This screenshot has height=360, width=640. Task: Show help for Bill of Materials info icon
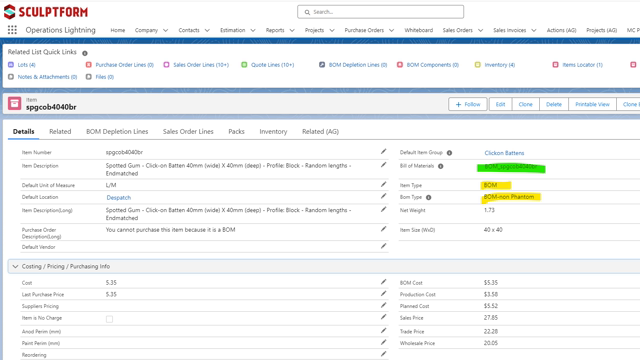point(441,166)
